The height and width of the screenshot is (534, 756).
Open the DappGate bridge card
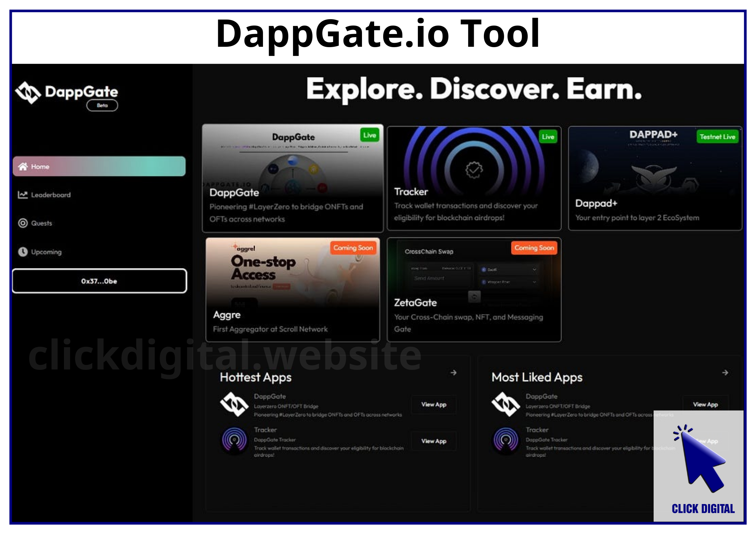tap(293, 178)
